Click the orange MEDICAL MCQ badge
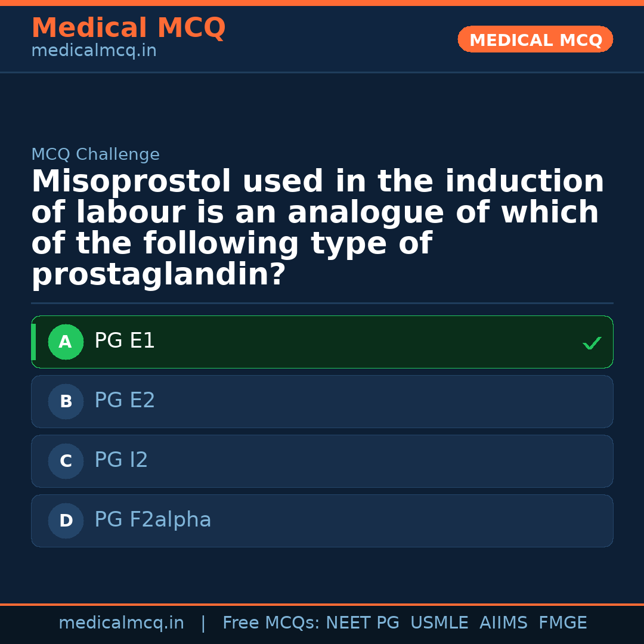Viewport: 644px width, 644px height. 535,39
